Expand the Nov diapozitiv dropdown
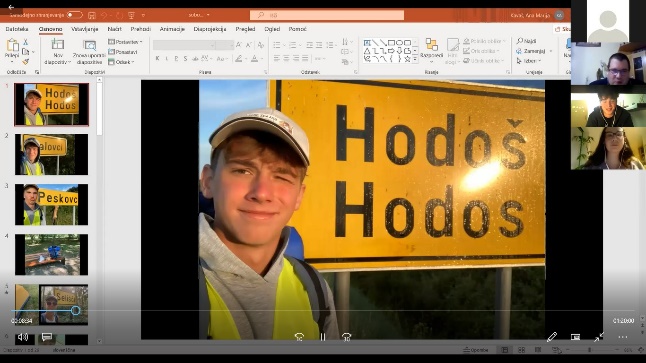Screen dimensions: 646x363 click(58, 62)
